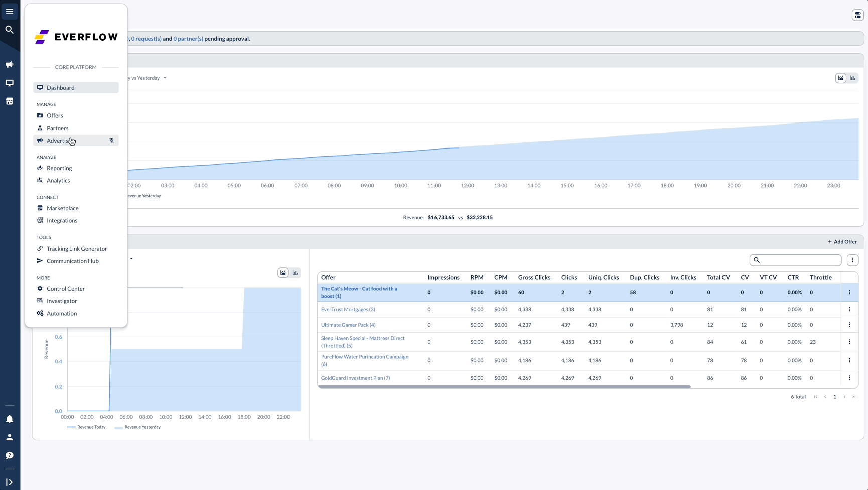The height and width of the screenshot is (490, 868).
Task: Open PureFlow Water Purification Campaign link
Action: [365, 360]
